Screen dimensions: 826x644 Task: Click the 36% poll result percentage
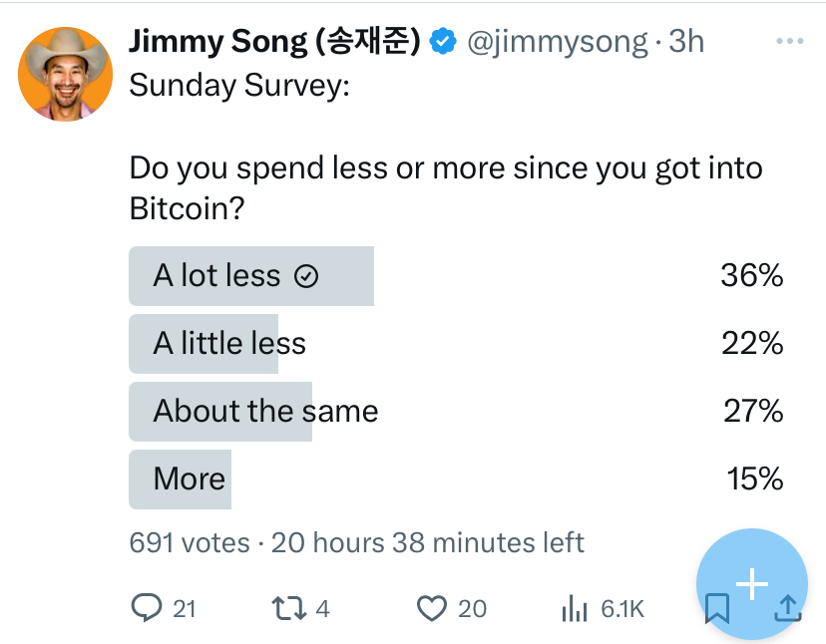click(751, 276)
